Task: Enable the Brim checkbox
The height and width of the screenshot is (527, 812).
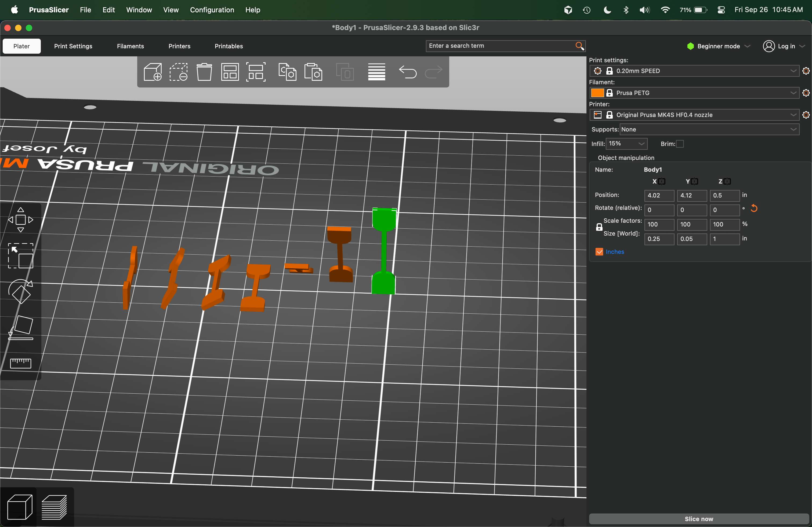Action: pyautogui.click(x=680, y=144)
